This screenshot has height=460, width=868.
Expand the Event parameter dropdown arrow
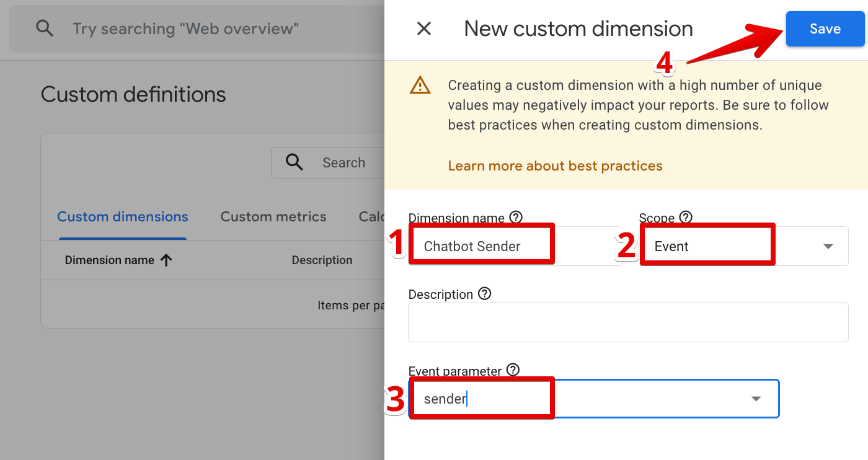(756, 399)
